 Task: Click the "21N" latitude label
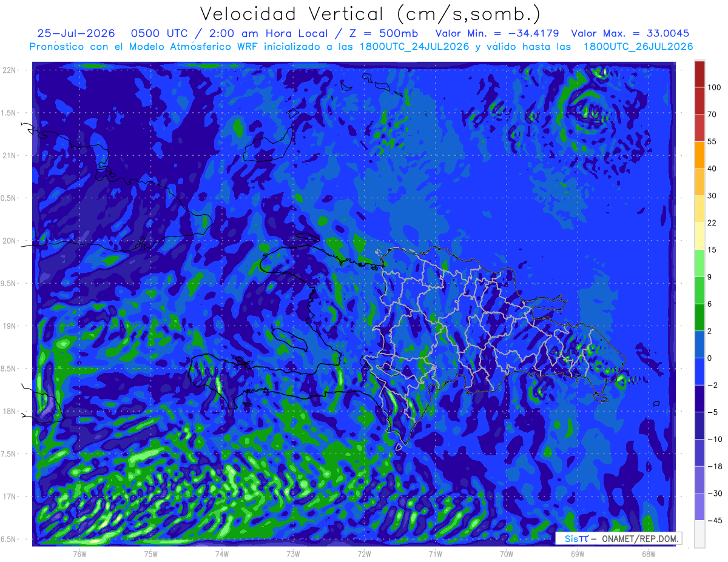8,155
